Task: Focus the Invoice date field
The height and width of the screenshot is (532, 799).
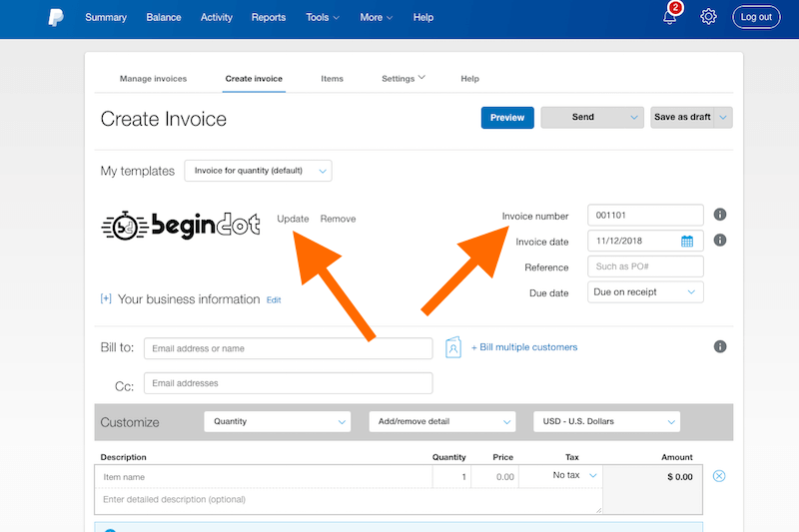Action: pos(645,241)
